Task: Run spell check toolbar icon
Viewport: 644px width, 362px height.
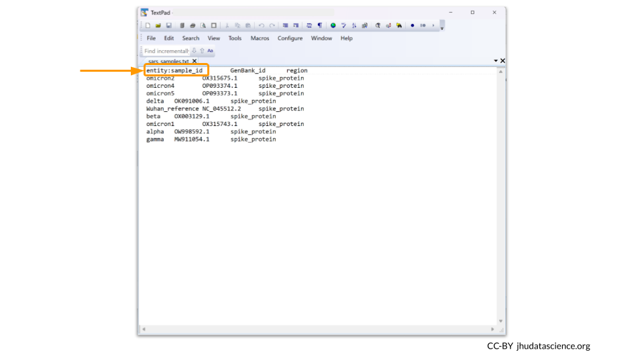Action: (343, 25)
